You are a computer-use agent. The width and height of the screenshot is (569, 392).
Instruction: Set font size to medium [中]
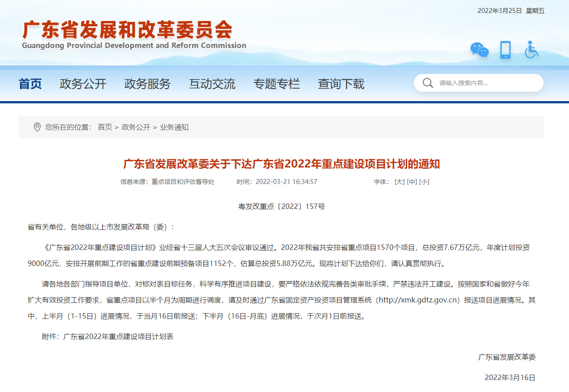pyautogui.click(x=412, y=182)
